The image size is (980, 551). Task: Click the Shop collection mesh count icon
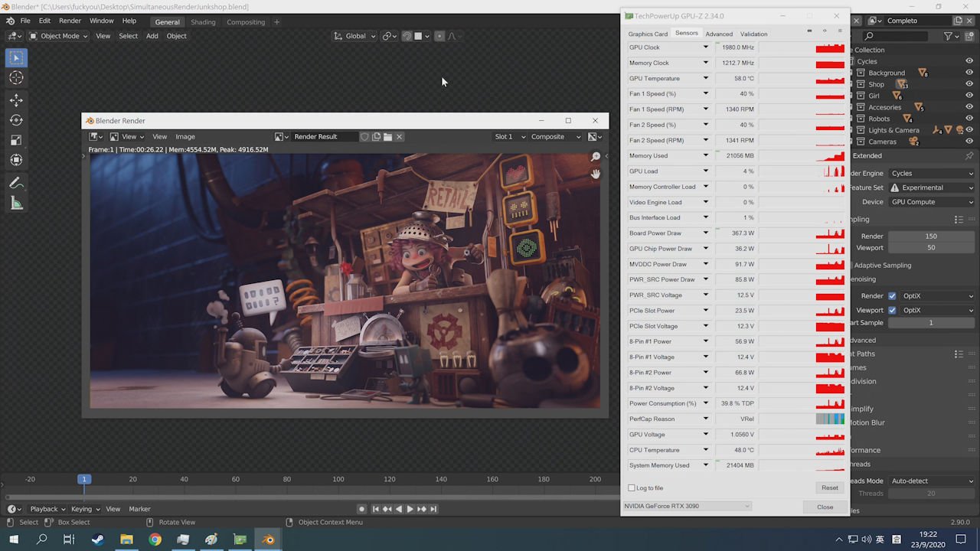[x=902, y=84]
